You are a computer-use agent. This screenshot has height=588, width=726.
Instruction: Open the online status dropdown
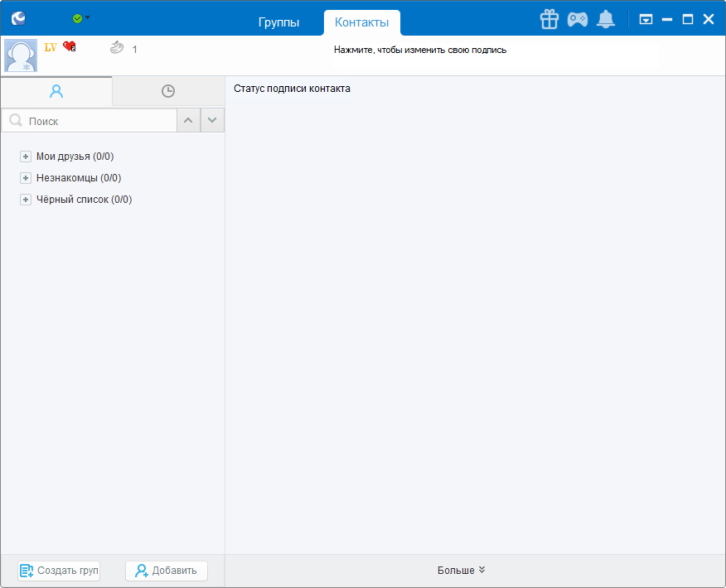[80, 18]
